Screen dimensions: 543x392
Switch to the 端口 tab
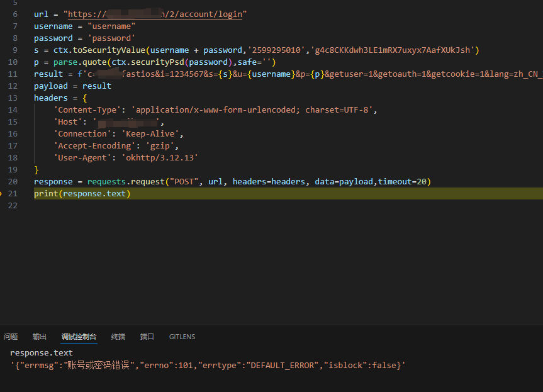147,337
